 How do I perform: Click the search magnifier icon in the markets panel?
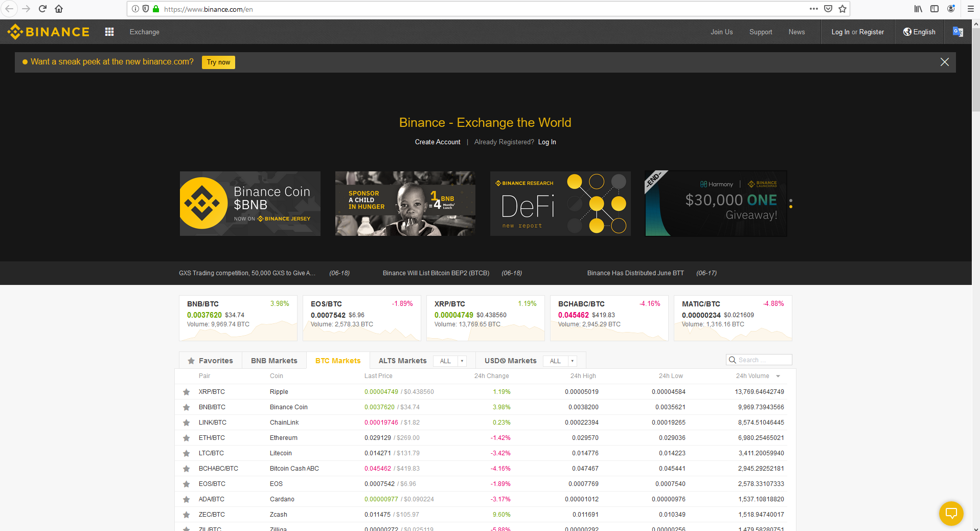pyautogui.click(x=732, y=360)
